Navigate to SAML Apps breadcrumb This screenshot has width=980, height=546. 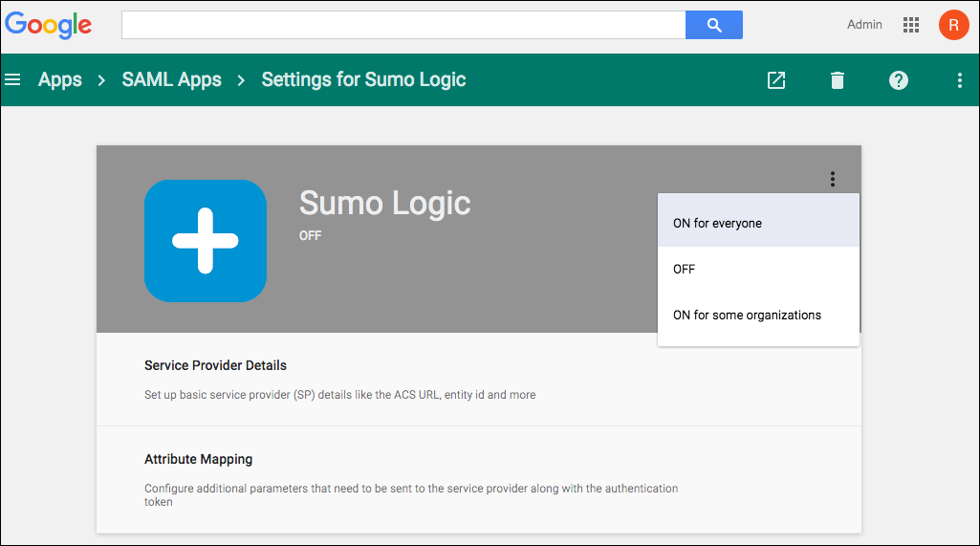(x=172, y=80)
